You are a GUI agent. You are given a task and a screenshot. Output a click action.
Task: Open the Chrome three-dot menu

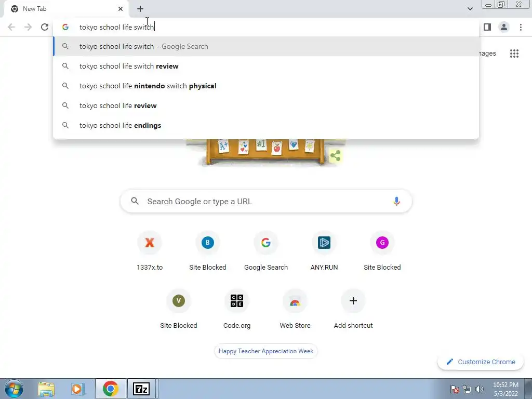click(521, 27)
